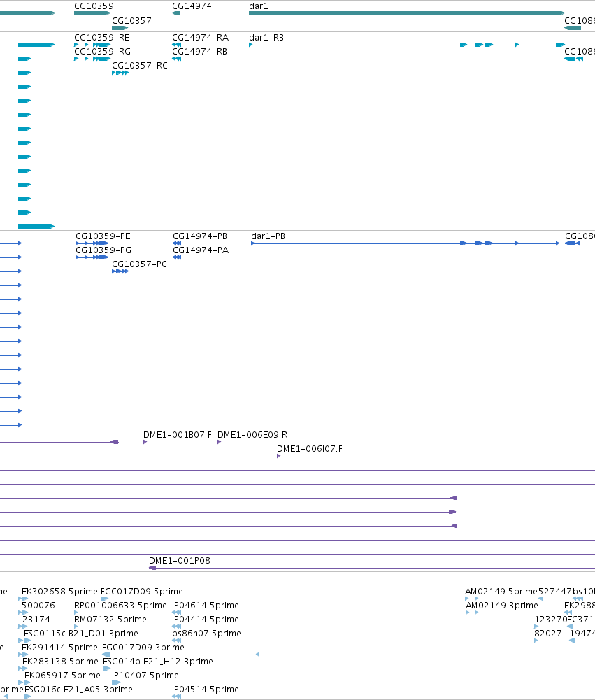Select the bs86h07.5prime EST label
The width and height of the screenshot is (595, 700).
[206, 634]
